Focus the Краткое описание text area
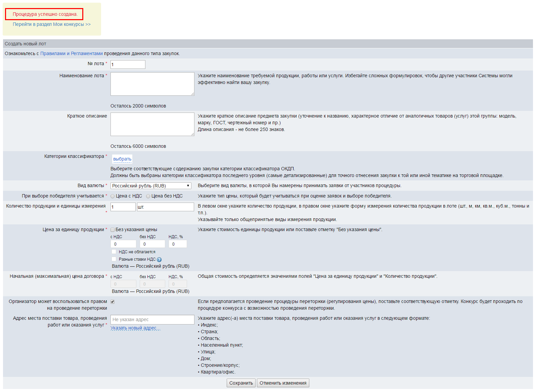 pos(152,124)
